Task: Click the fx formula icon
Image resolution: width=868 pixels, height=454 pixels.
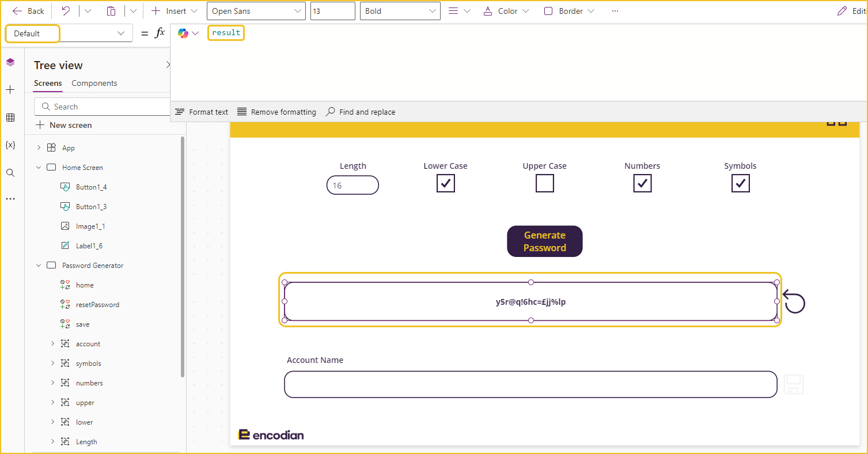Action: 160,33
